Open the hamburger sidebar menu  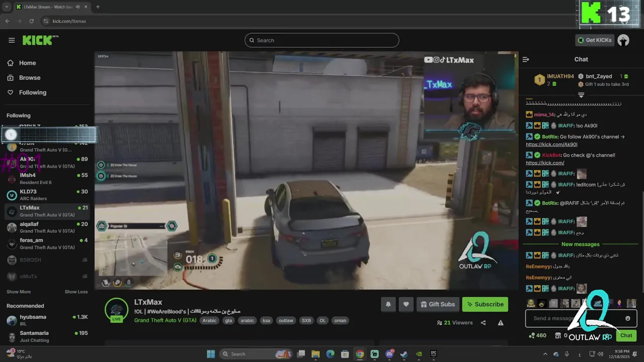pos(12,40)
